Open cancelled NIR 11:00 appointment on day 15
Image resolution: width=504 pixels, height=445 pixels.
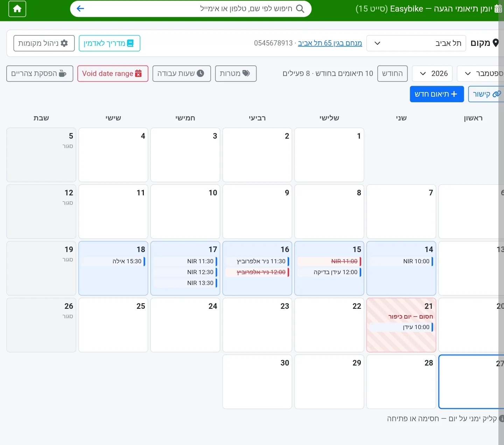[329, 262]
